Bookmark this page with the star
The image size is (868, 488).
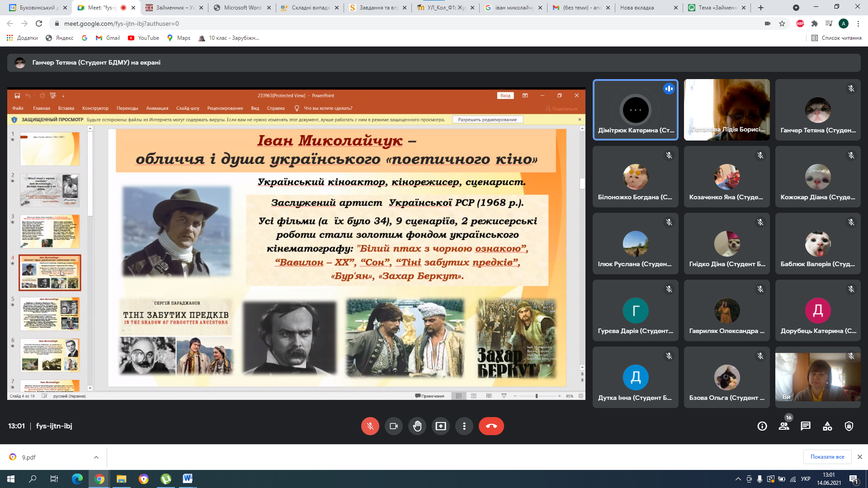(782, 23)
